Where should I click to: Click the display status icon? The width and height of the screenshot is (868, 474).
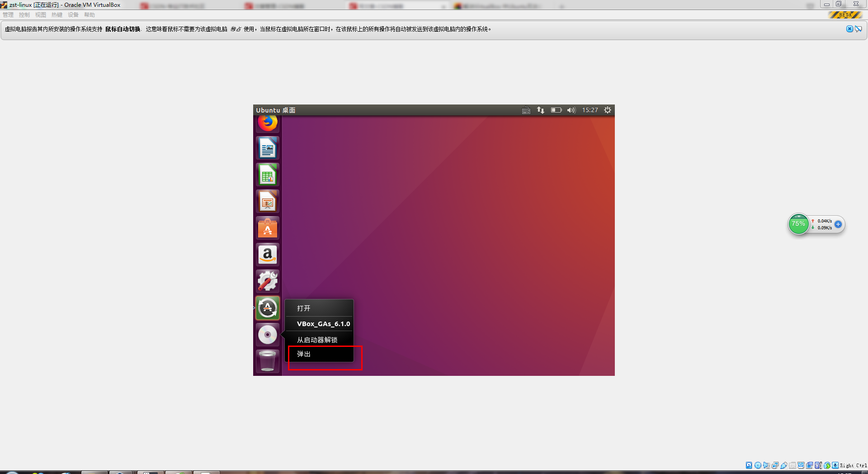[x=801, y=465]
